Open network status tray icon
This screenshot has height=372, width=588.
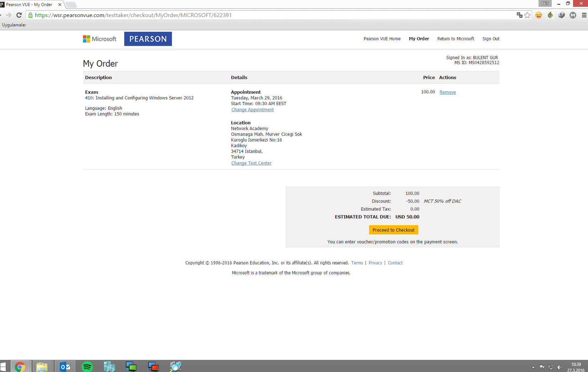pyautogui.click(x=551, y=367)
